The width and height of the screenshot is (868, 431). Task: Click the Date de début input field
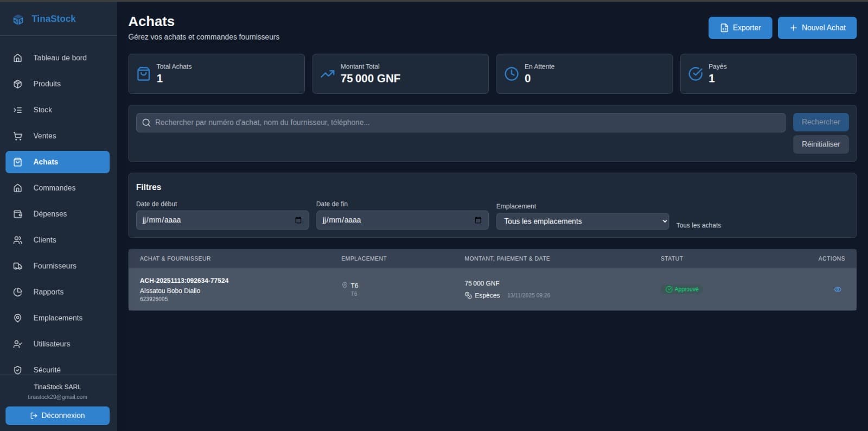(x=222, y=220)
